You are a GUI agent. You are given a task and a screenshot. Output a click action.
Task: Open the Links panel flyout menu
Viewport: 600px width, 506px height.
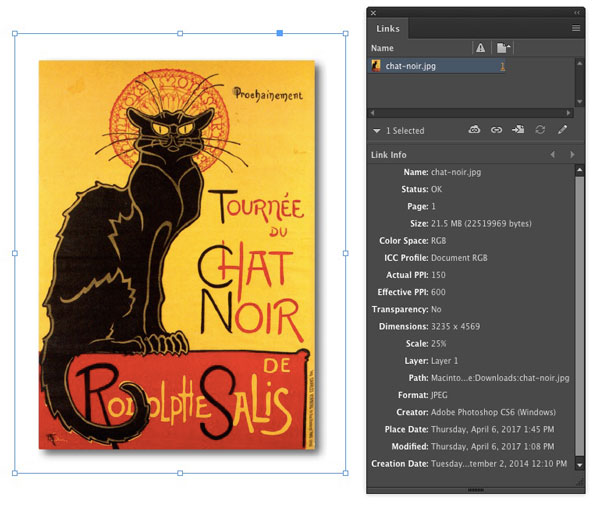pyautogui.click(x=576, y=29)
